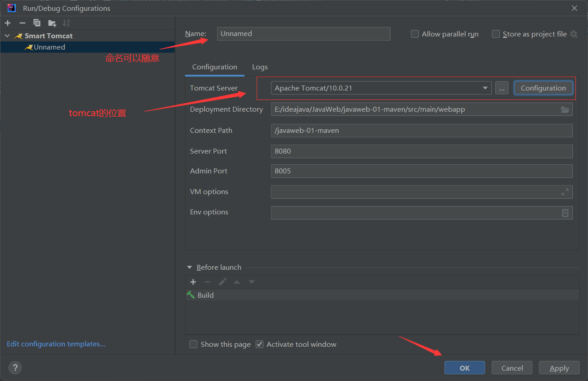
Task: Check the Show this page option
Action: (194, 344)
